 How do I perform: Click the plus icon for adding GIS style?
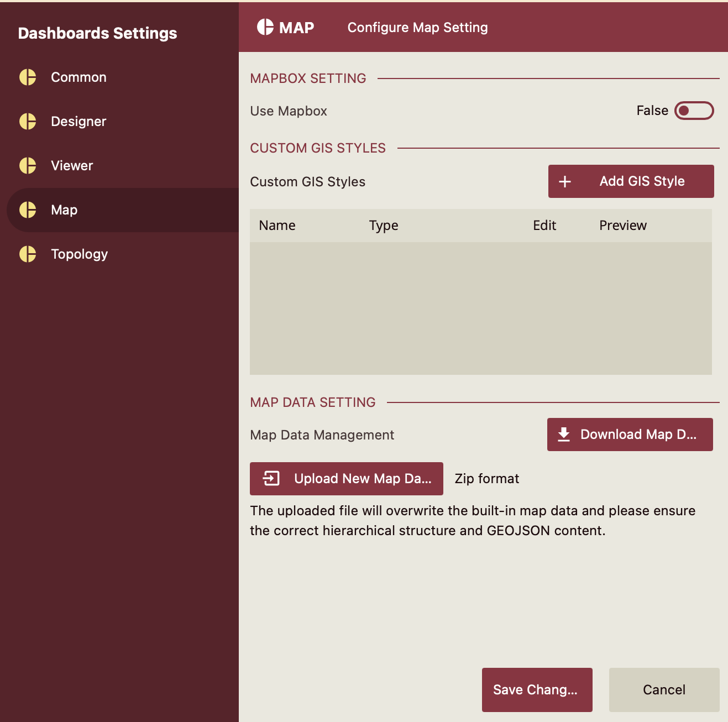pos(565,182)
